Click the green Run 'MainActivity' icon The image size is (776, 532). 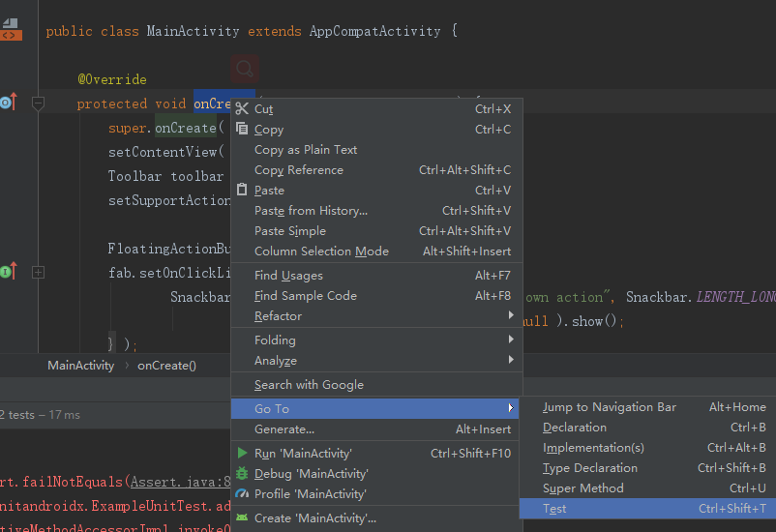(x=243, y=454)
